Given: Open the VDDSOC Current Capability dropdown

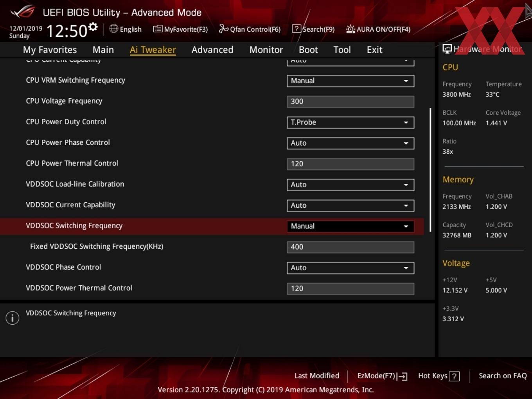Looking at the screenshot, I should [x=350, y=205].
